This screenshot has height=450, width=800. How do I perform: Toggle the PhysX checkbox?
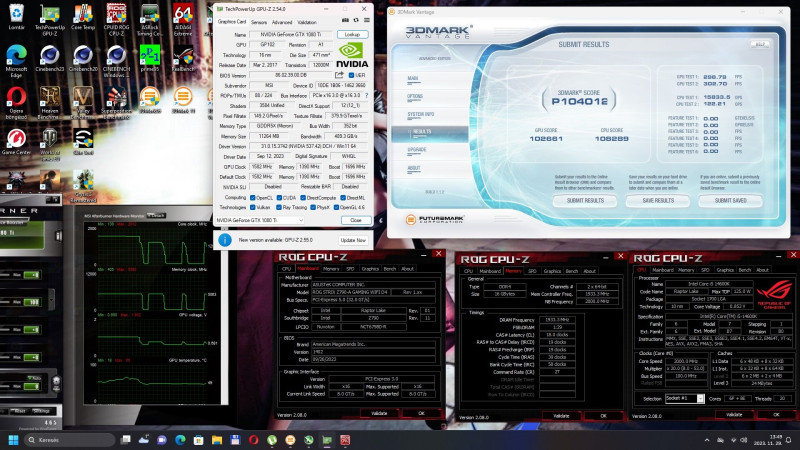[313, 207]
